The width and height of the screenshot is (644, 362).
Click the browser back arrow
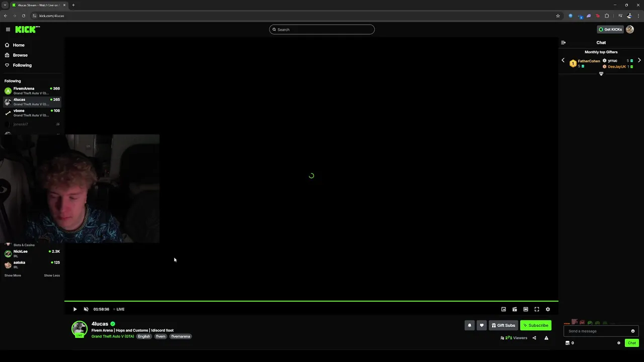pyautogui.click(x=6, y=16)
